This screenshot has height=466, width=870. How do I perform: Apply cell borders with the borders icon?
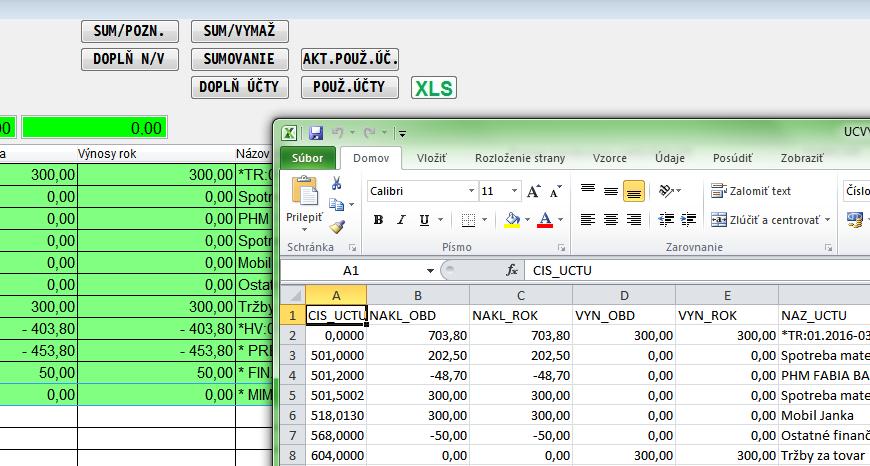468,220
